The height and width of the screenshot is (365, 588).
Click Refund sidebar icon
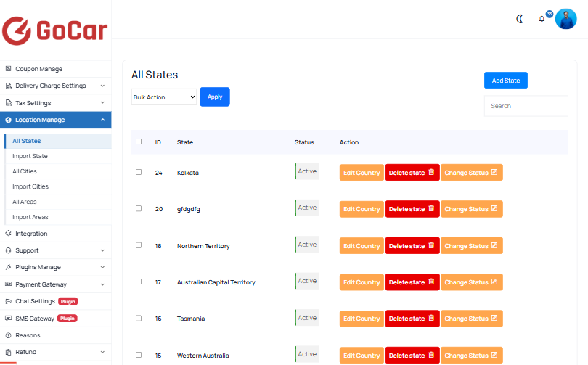coord(8,352)
